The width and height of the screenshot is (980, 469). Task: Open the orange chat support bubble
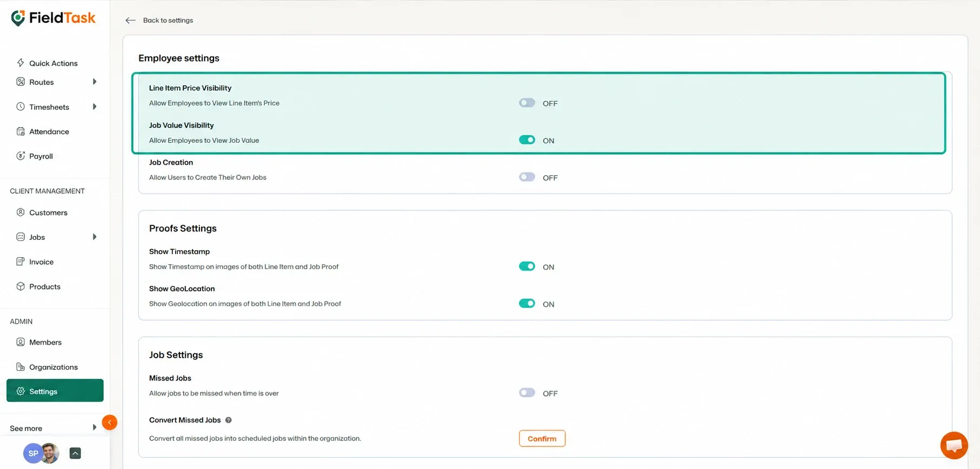tap(954, 445)
